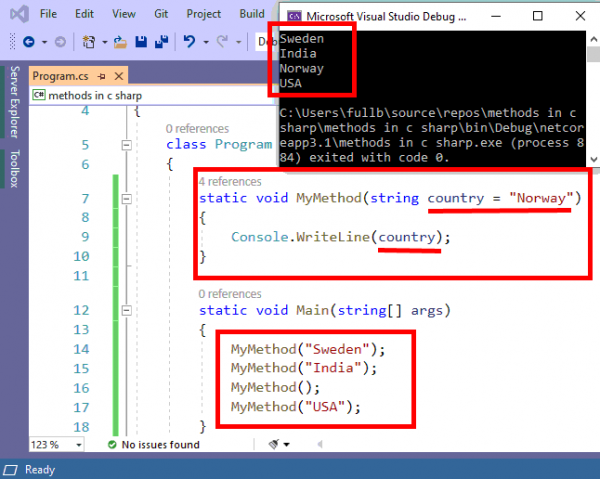Open the Git menu

click(x=160, y=14)
